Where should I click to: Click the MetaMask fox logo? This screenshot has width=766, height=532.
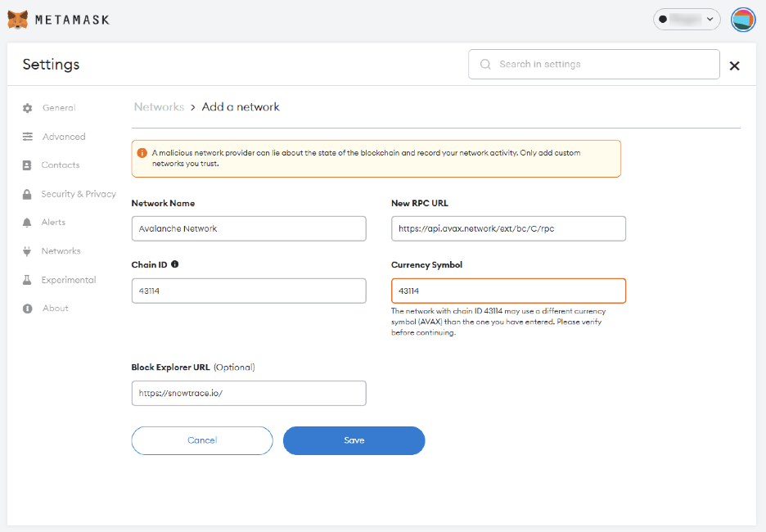click(17, 20)
